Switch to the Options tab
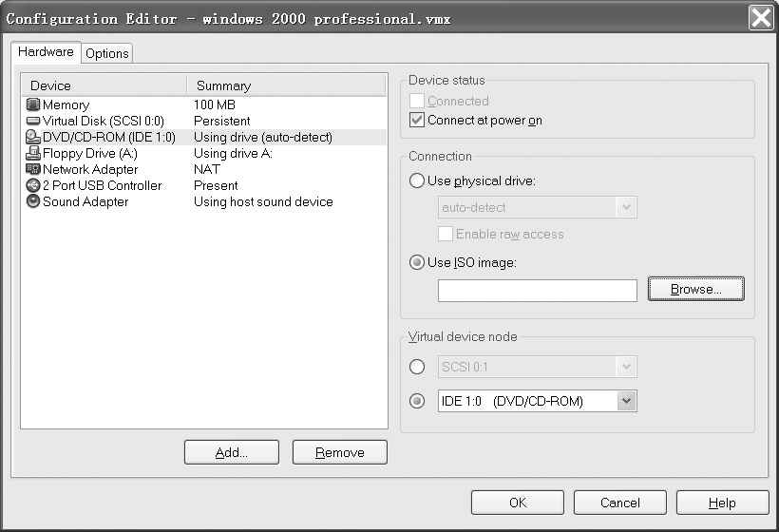 point(106,54)
